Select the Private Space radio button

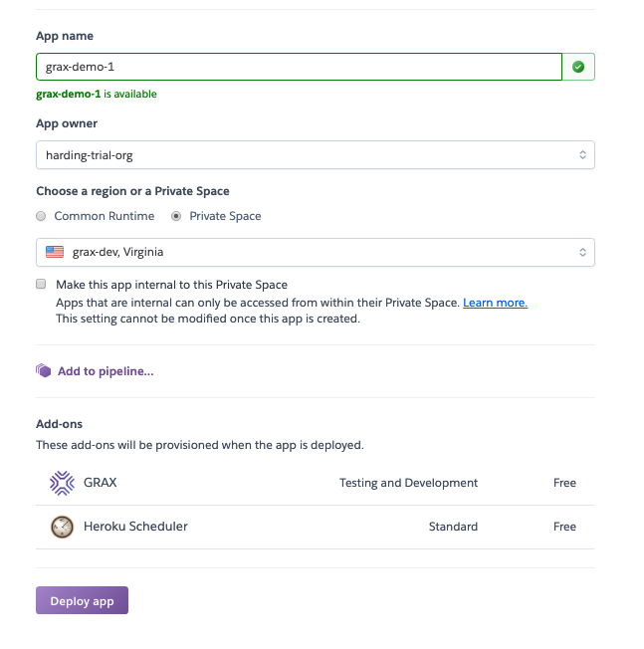(176, 216)
